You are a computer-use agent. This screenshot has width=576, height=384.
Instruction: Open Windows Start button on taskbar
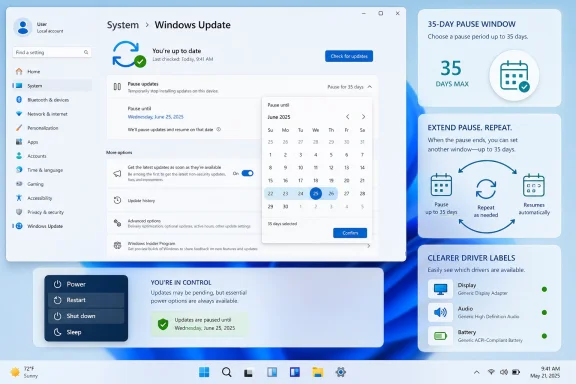(204, 372)
